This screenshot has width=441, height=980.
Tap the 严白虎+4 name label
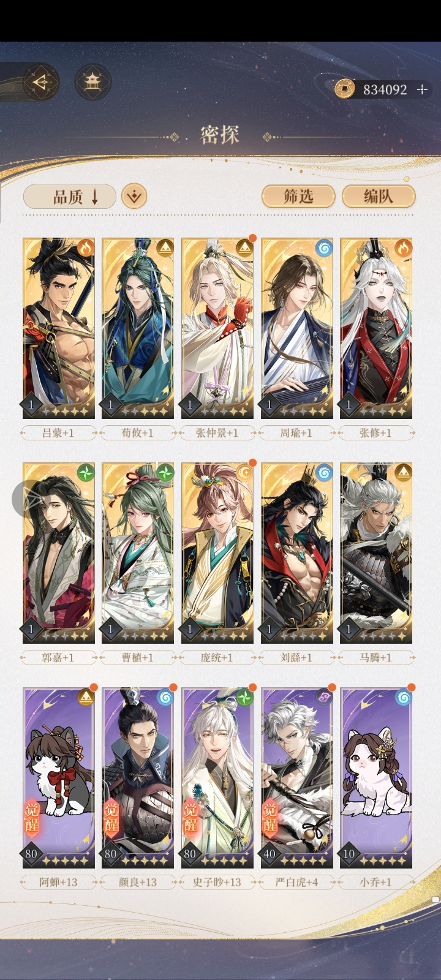coord(296,883)
